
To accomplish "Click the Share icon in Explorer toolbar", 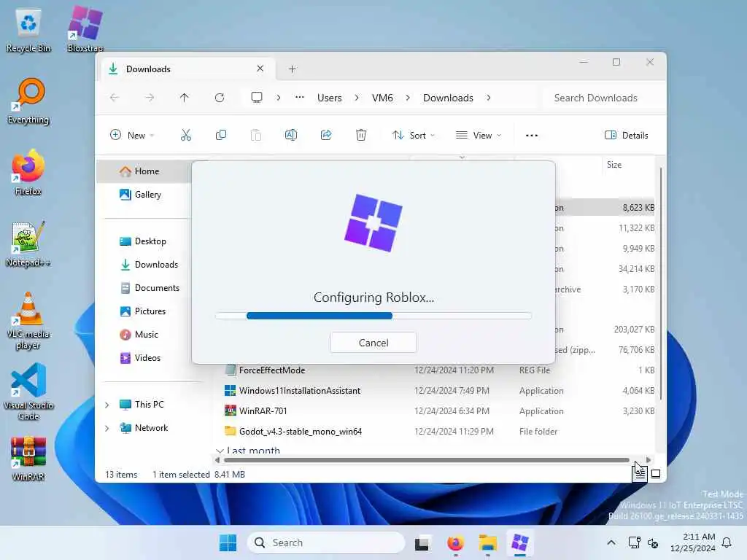I will click(x=326, y=135).
